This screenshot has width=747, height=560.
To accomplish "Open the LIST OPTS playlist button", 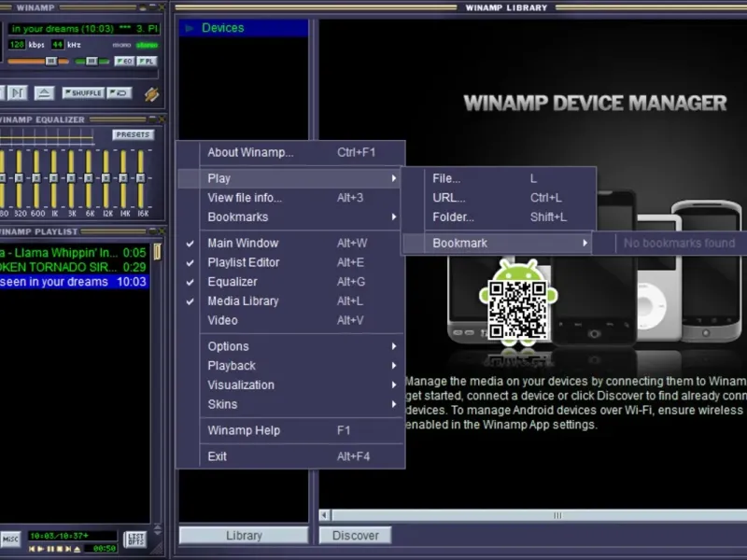I will (135, 539).
